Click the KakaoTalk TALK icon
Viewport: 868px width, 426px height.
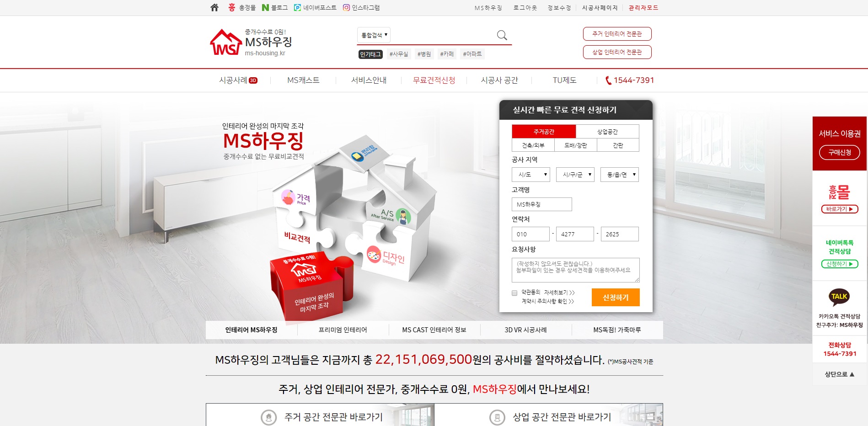click(839, 297)
